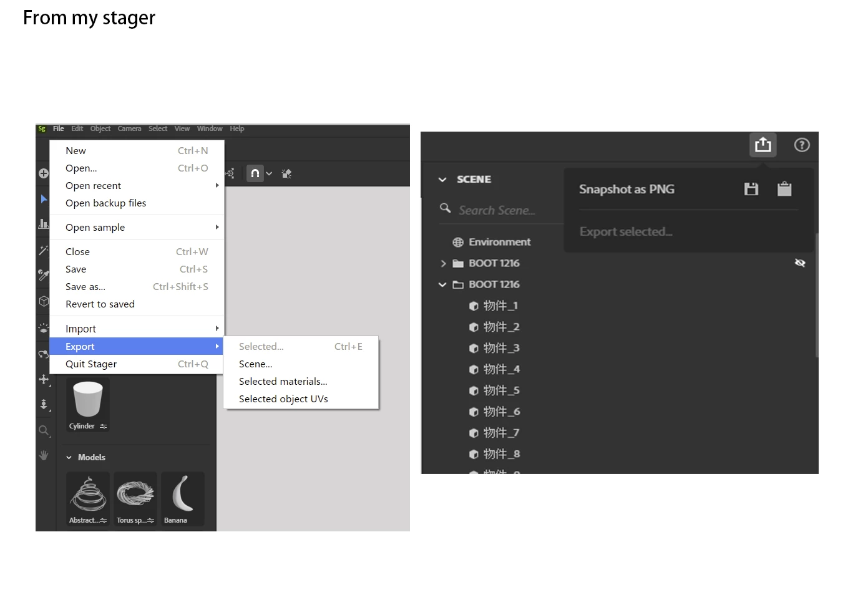
Task: Choose New from the File menu
Action: [137, 151]
